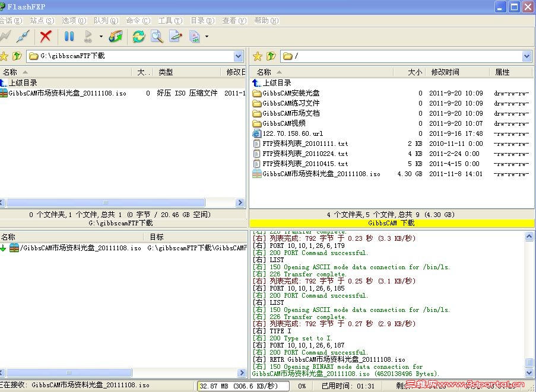Click the Disconnect plug toolbar icon

pyautogui.click(x=23, y=36)
